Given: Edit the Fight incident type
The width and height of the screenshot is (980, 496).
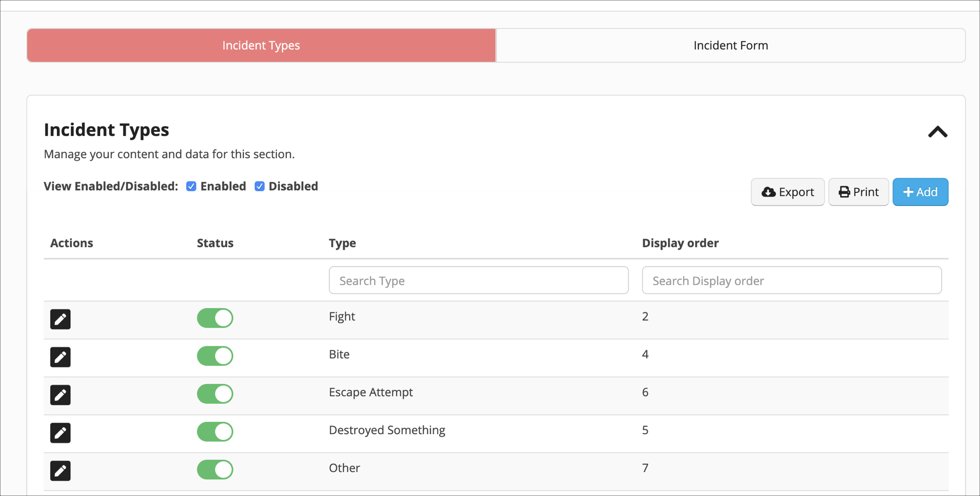Looking at the screenshot, I should pyautogui.click(x=60, y=319).
